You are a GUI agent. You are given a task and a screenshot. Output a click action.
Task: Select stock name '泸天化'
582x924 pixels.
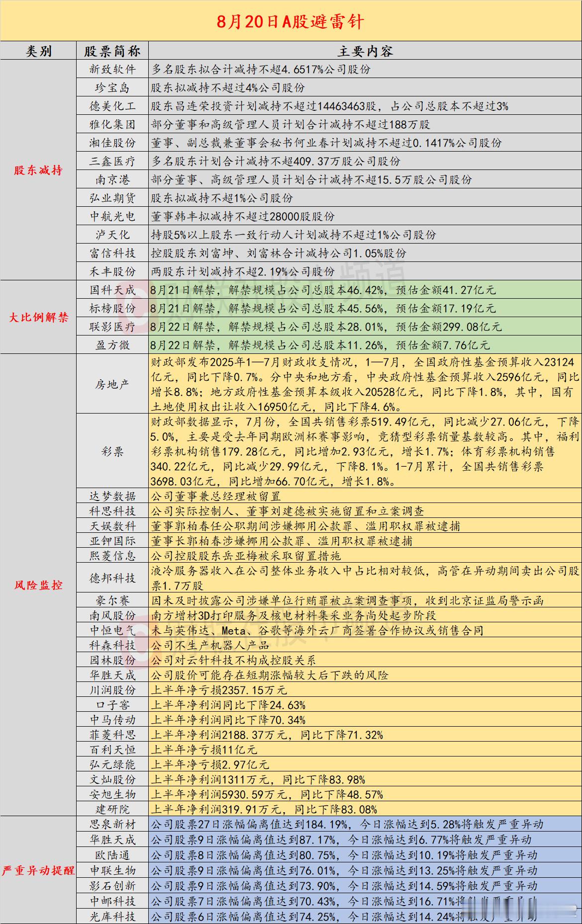click(112, 235)
